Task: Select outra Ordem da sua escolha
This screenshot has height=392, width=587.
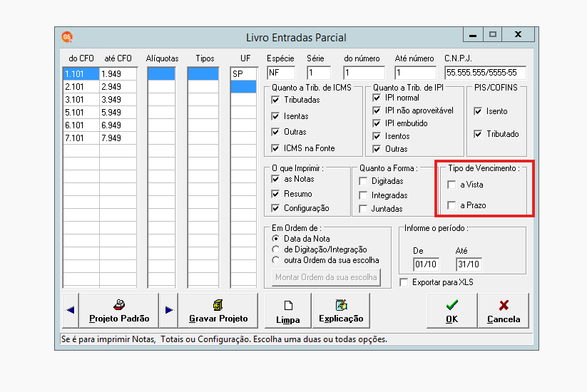Action: (276, 260)
